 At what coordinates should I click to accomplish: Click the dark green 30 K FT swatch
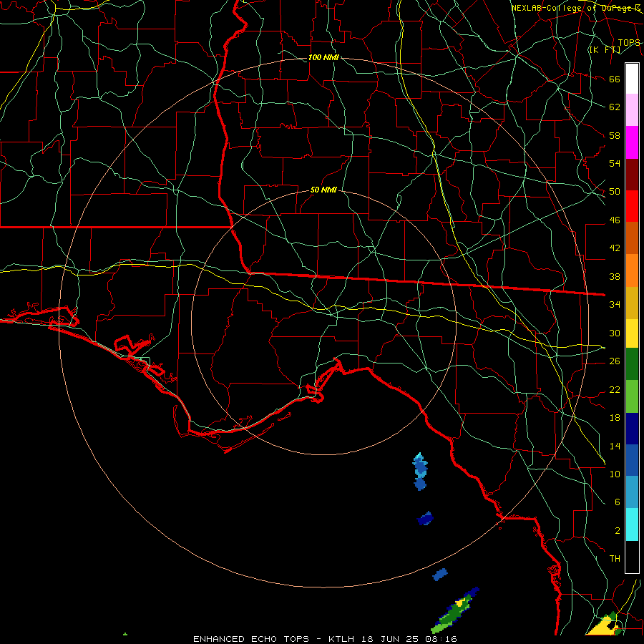coord(632,364)
